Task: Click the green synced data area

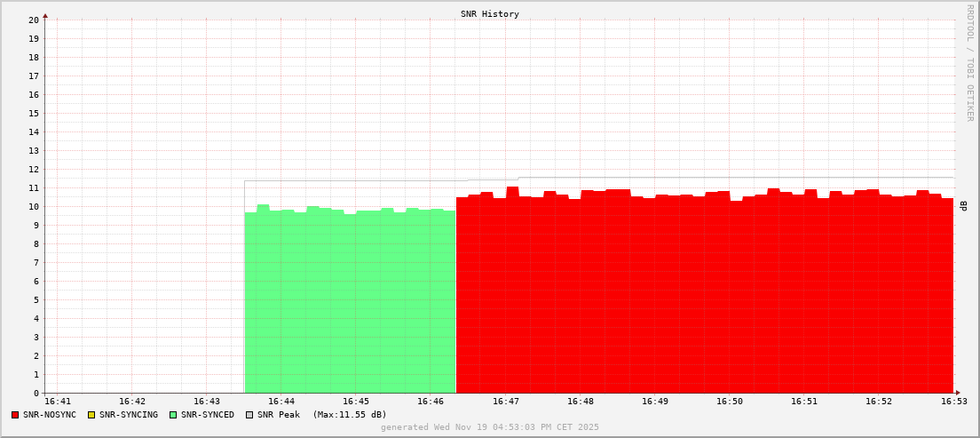Action: (350, 302)
